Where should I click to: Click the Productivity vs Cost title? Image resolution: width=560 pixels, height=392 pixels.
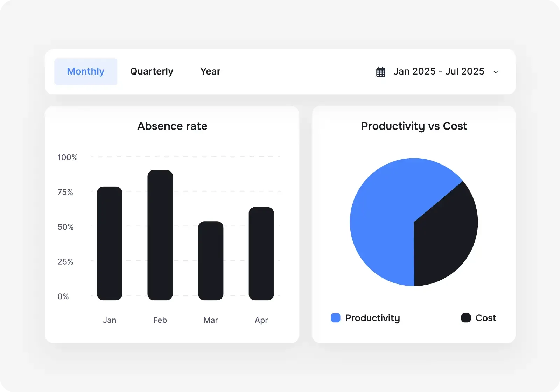(x=414, y=126)
